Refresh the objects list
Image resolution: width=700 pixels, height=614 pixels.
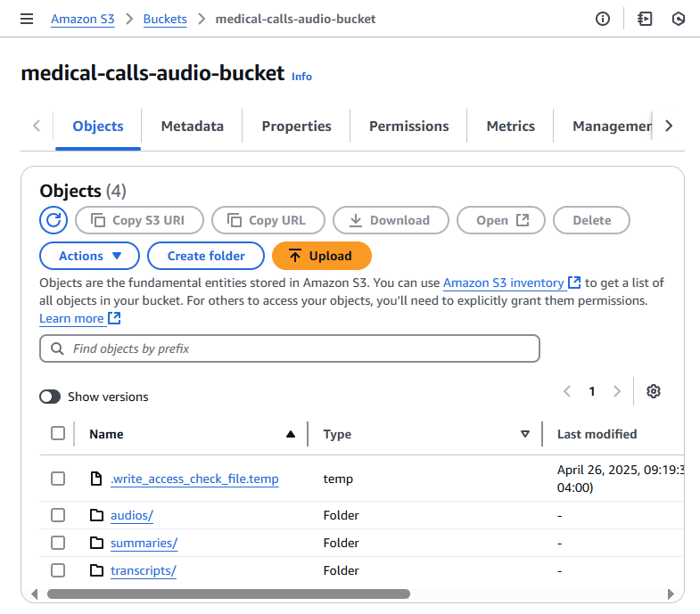(x=54, y=220)
